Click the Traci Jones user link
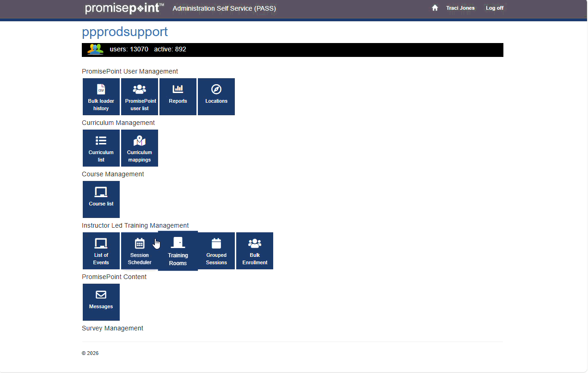Screen dimensions: 588x373 point(460,8)
